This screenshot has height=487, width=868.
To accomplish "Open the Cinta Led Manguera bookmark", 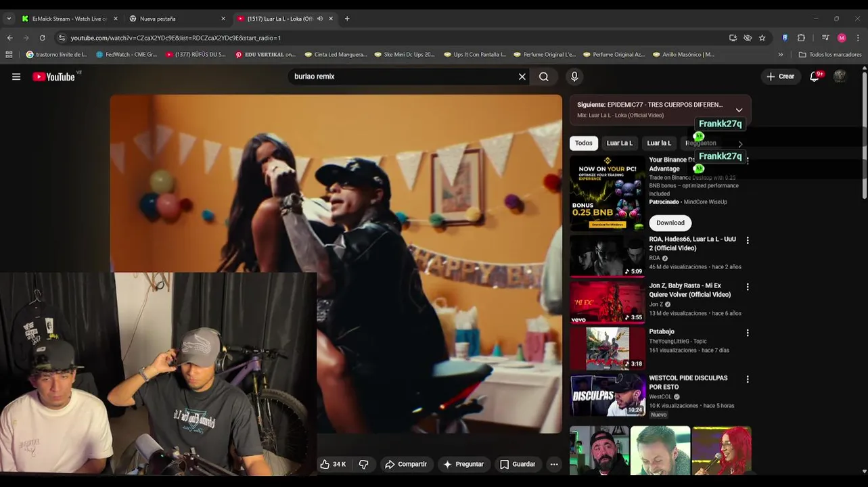I will (336, 54).
